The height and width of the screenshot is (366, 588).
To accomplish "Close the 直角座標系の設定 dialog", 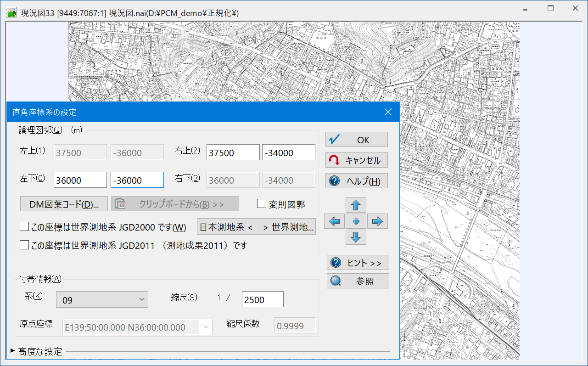I will coord(388,112).
